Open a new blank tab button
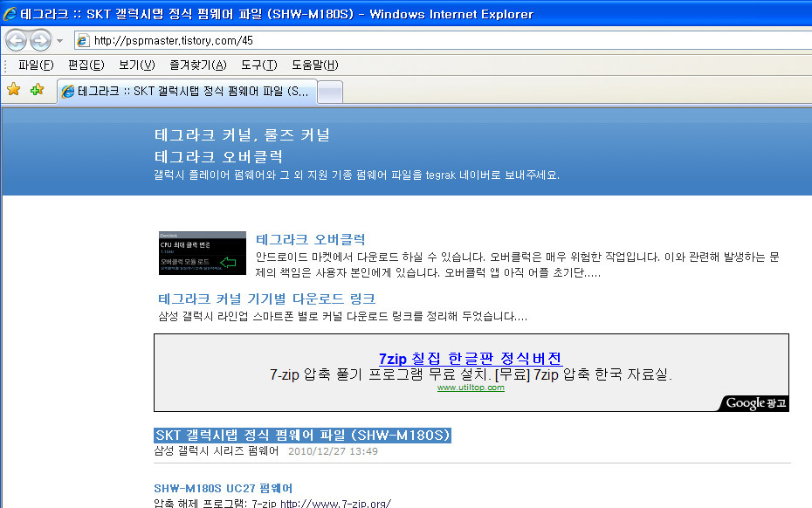This screenshot has height=508, width=812. pyautogui.click(x=330, y=93)
